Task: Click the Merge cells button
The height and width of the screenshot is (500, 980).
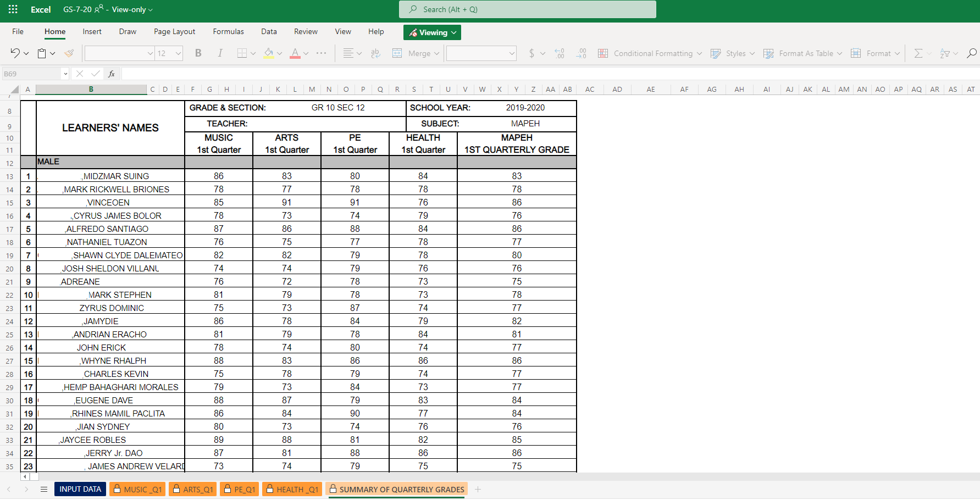Action: tap(416, 53)
